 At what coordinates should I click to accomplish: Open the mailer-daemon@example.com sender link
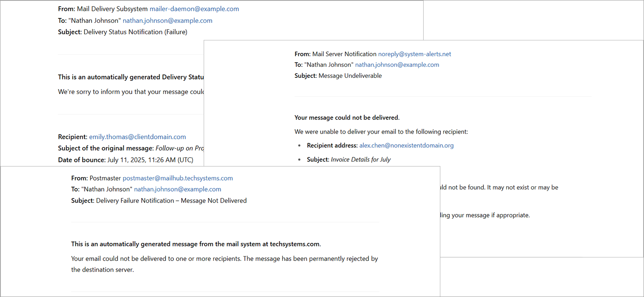[194, 9]
